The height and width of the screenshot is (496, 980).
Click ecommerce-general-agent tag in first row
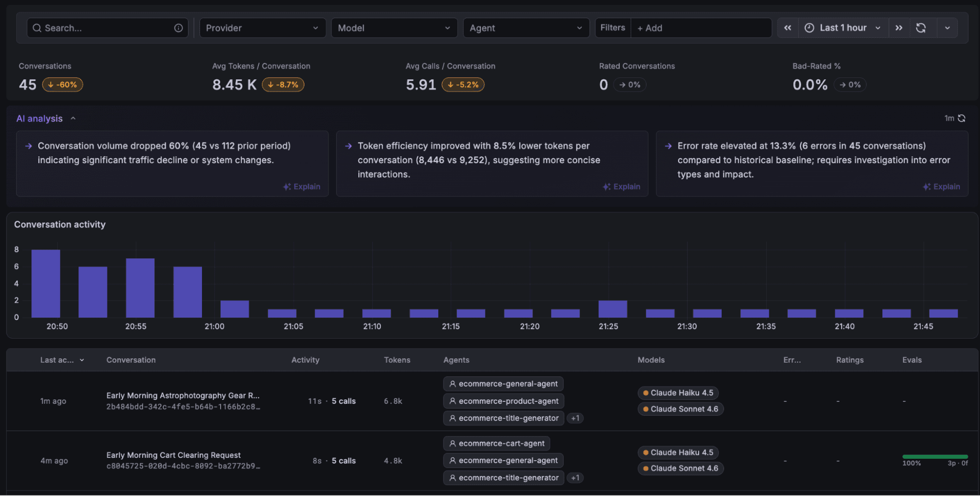click(x=503, y=384)
